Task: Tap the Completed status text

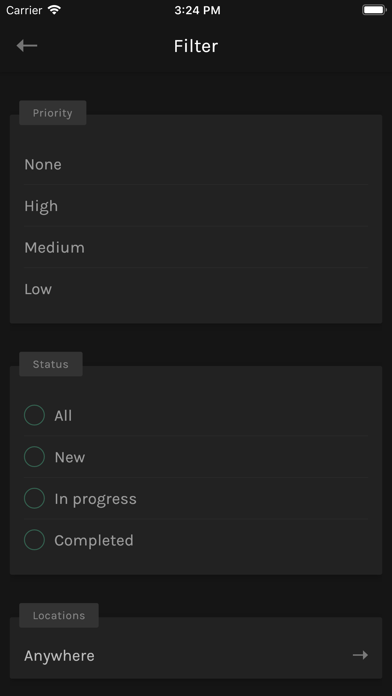Action: 94,541
